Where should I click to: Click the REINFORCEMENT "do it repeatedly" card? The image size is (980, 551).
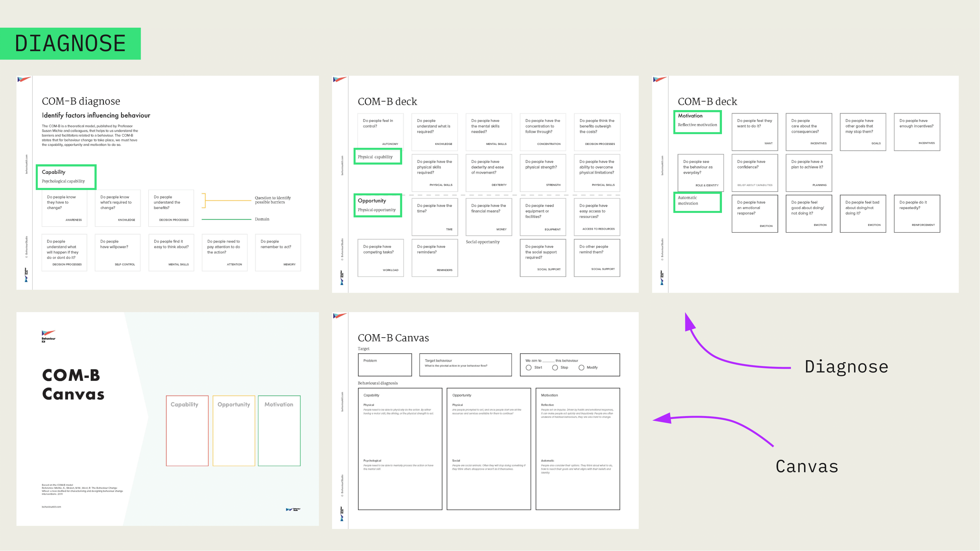pos(917,214)
